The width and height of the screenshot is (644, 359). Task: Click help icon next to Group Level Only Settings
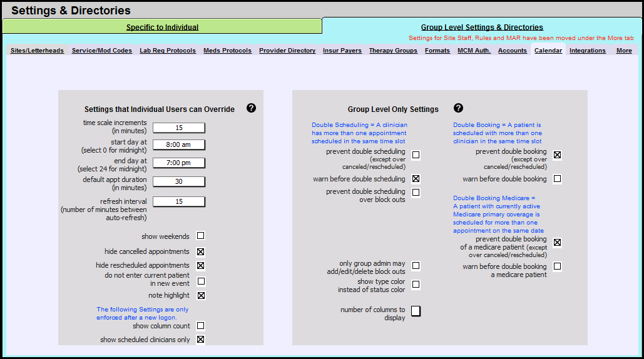coord(458,108)
